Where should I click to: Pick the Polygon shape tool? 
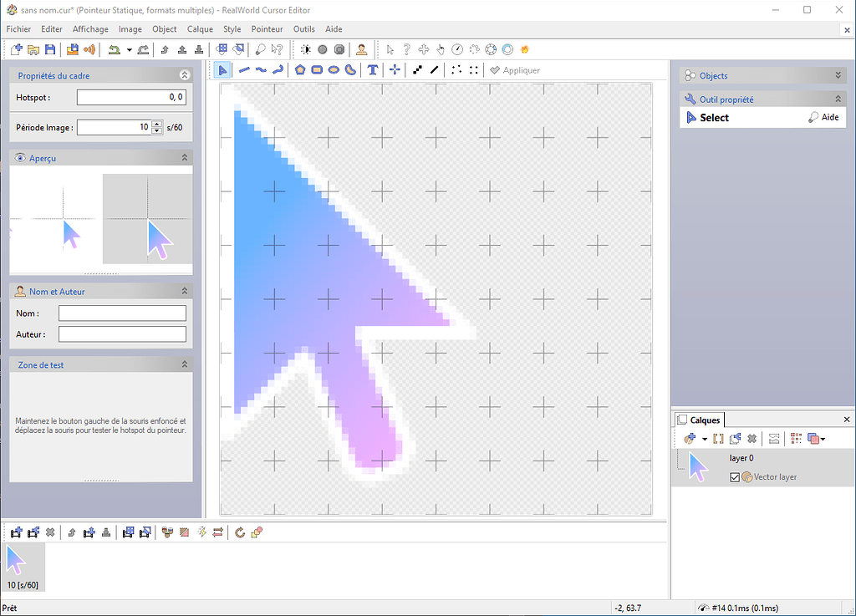(x=300, y=70)
